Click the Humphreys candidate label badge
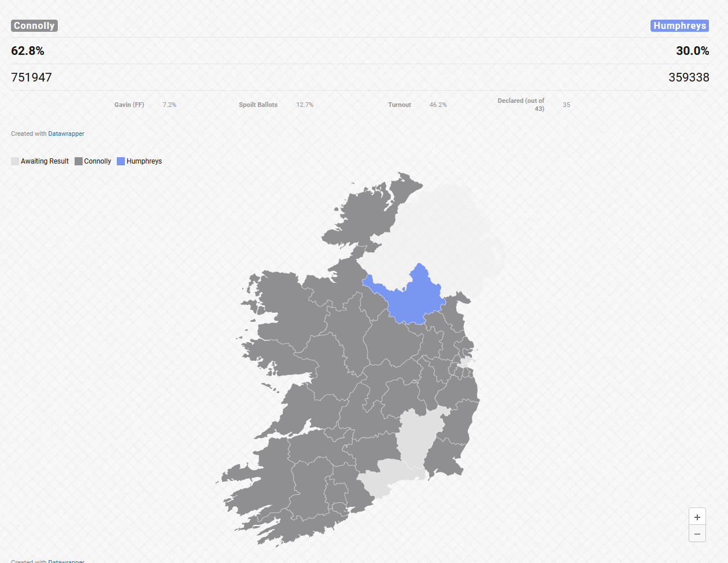728x563 pixels. pos(679,25)
